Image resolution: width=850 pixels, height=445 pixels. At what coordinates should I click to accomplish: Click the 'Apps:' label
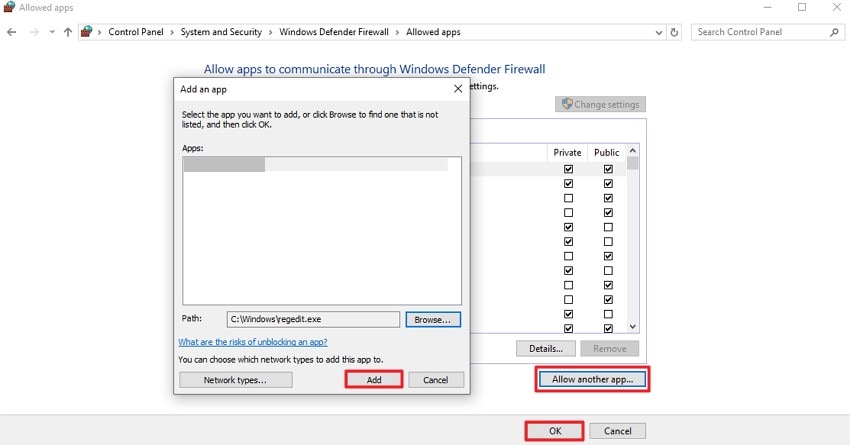pyautogui.click(x=192, y=148)
